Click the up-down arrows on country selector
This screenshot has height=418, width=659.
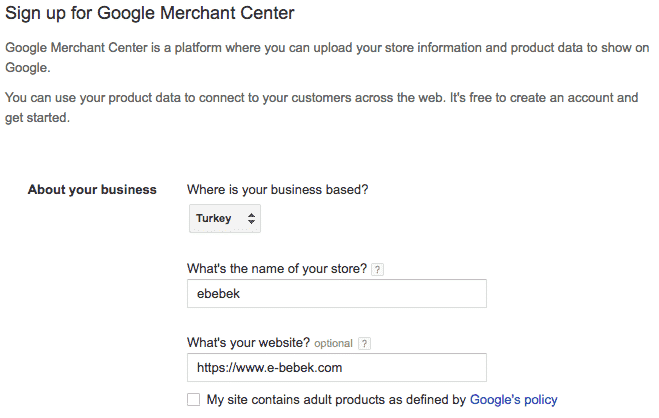[x=251, y=218]
